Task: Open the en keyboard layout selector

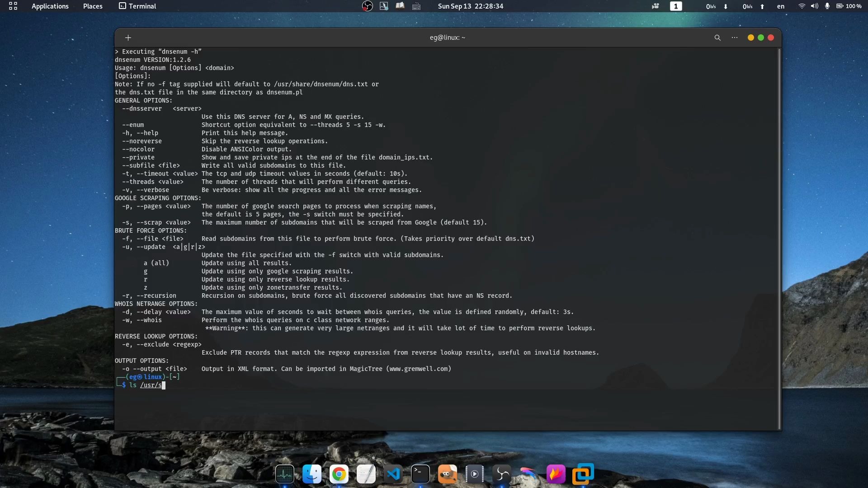Action: pyautogui.click(x=781, y=6)
